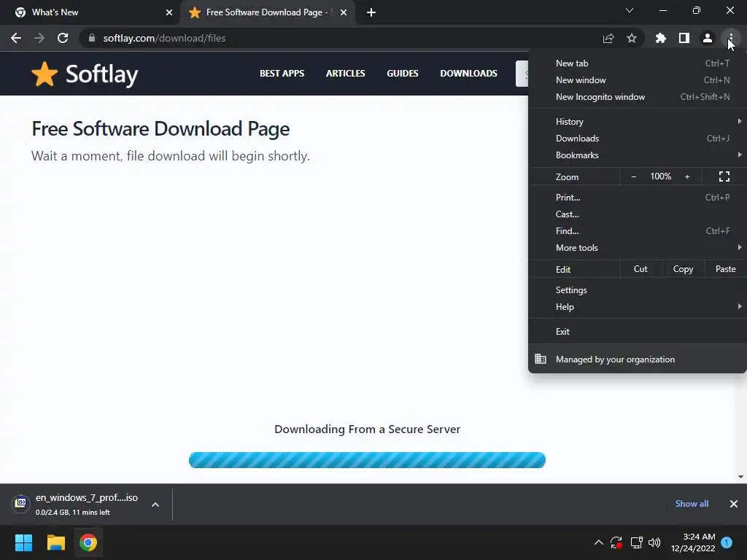Show hidden system tray icons

pos(599,542)
